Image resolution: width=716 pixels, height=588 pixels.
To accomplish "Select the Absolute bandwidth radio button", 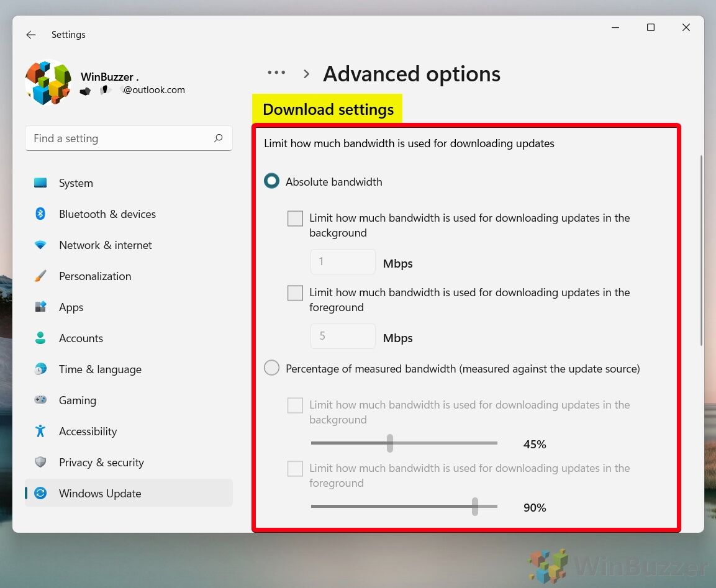I will (271, 181).
